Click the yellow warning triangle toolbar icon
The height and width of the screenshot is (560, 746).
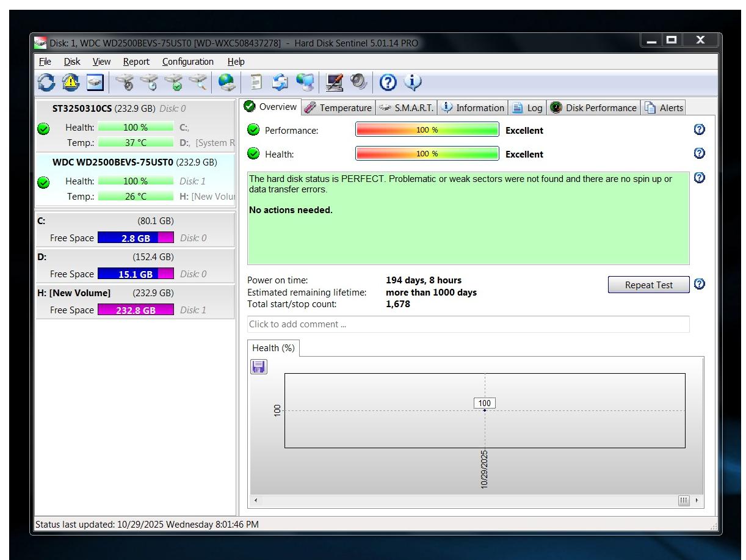point(70,82)
